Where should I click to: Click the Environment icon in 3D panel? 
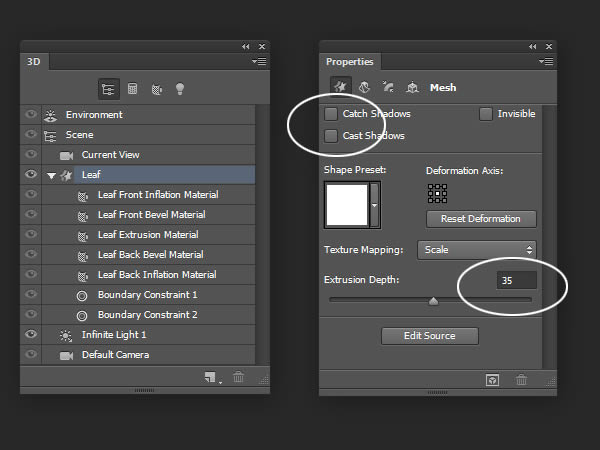51,115
